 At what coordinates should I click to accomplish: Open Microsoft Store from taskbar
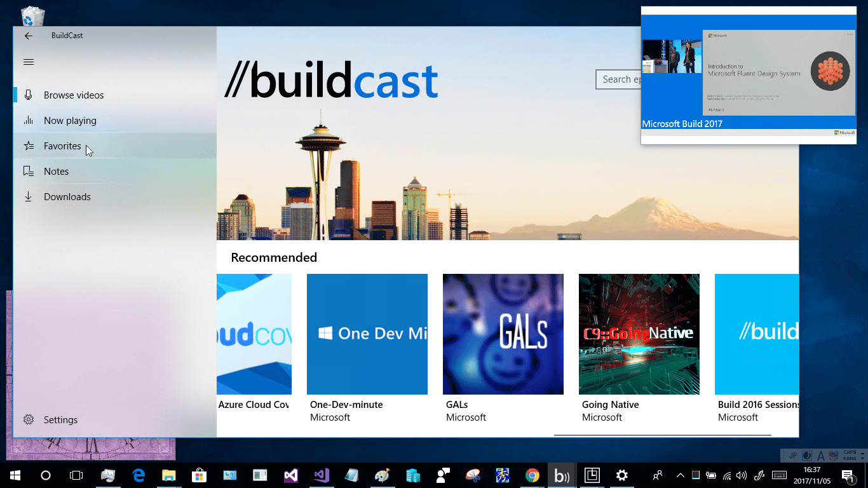coord(200,475)
